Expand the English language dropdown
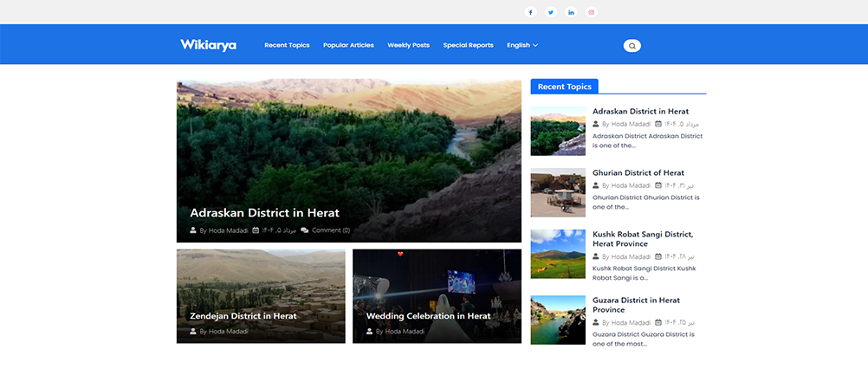868x375 pixels. coord(522,45)
